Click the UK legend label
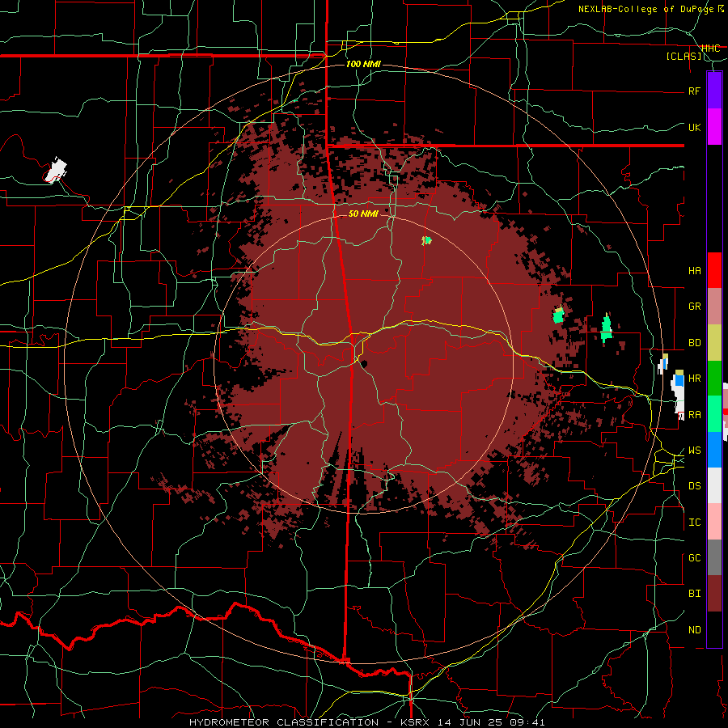The height and width of the screenshot is (728, 728). click(x=694, y=127)
